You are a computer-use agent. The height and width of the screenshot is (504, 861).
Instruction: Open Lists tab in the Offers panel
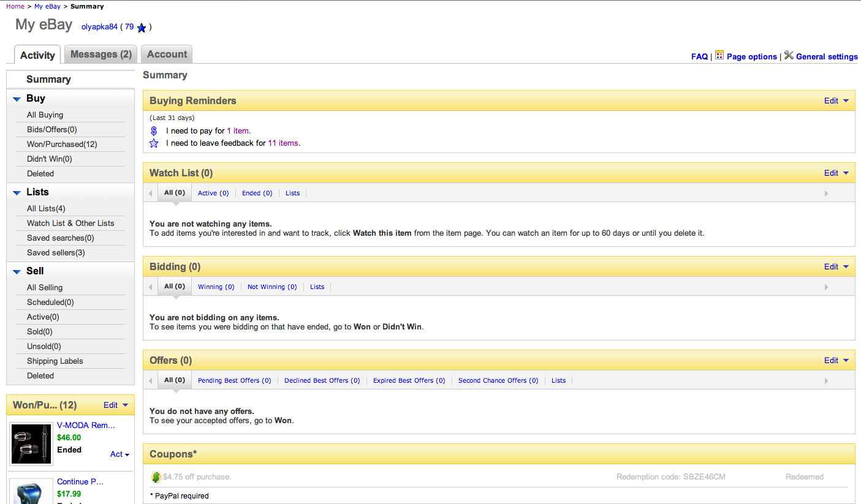click(x=559, y=381)
